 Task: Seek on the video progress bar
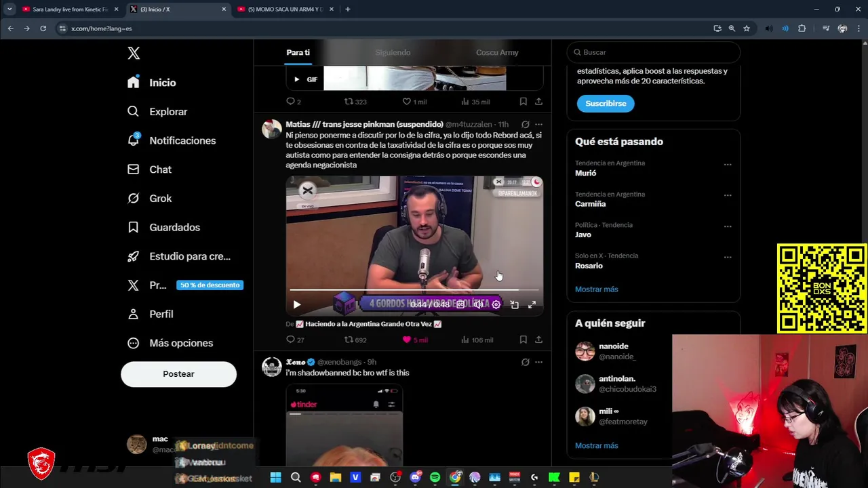[x=414, y=290]
